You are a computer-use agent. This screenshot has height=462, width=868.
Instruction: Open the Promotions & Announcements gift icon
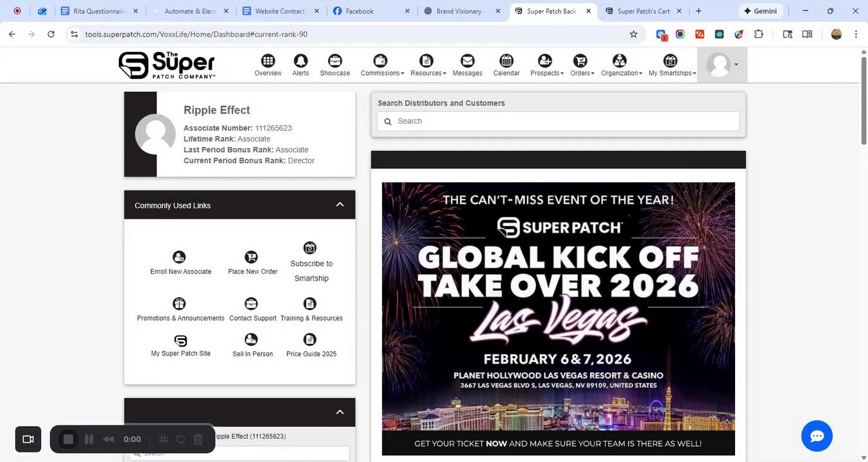(x=179, y=304)
